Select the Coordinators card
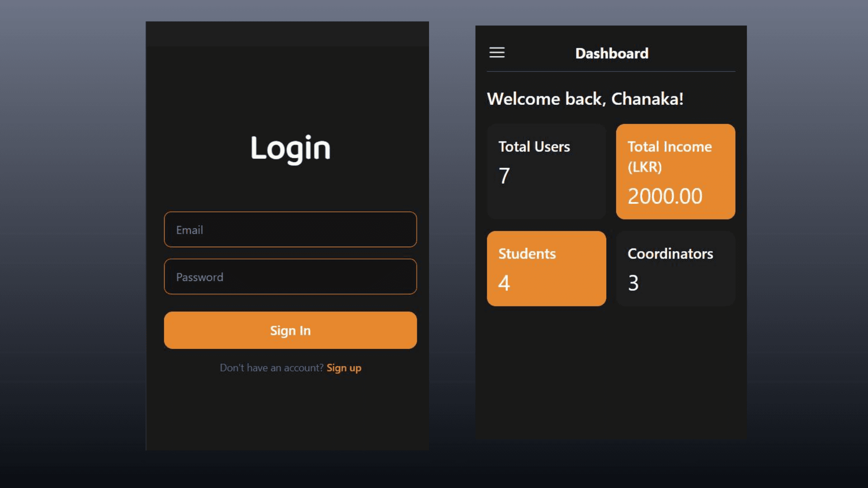This screenshot has width=868, height=488. click(x=675, y=268)
